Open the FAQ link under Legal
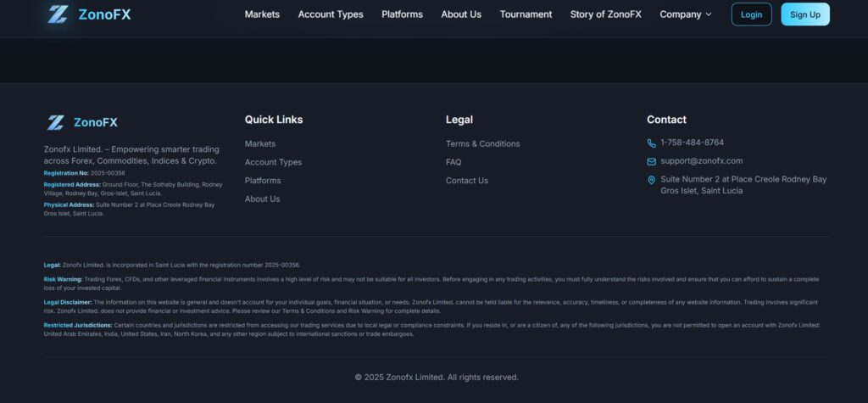 click(453, 162)
